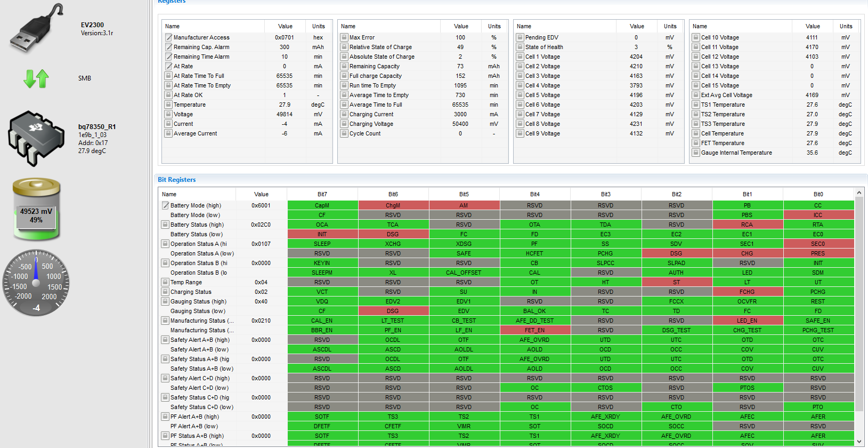
Task: Click the current meter dial showing -4
Action: pyautogui.click(x=36, y=283)
